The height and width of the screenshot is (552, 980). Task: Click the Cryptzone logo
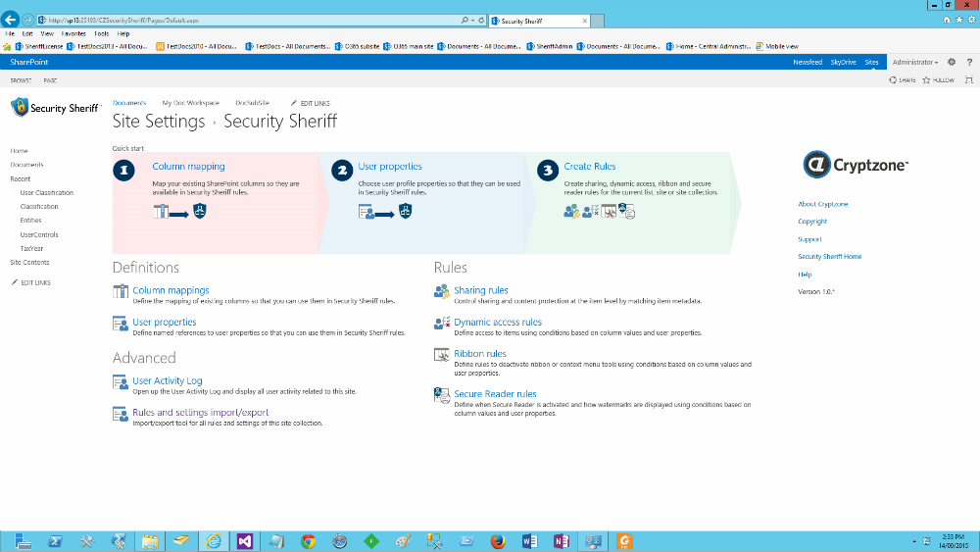coord(855,165)
